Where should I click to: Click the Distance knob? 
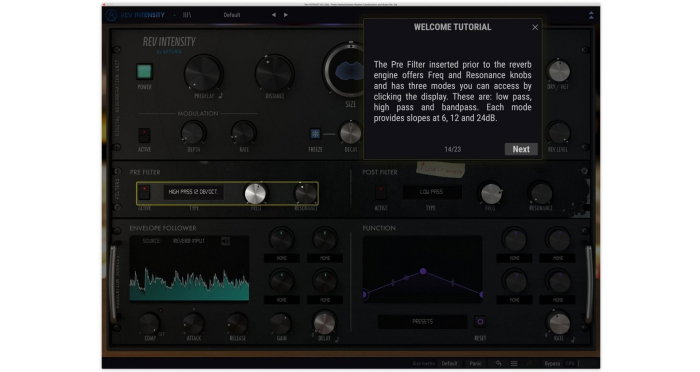coord(274,73)
